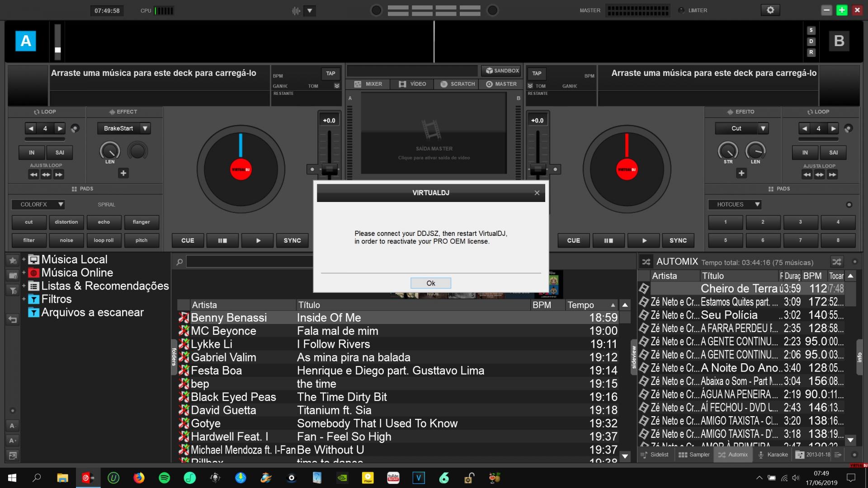Viewport: 868px width, 488px height.
Task: Click the loop roll pad
Action: click(104, 240)
